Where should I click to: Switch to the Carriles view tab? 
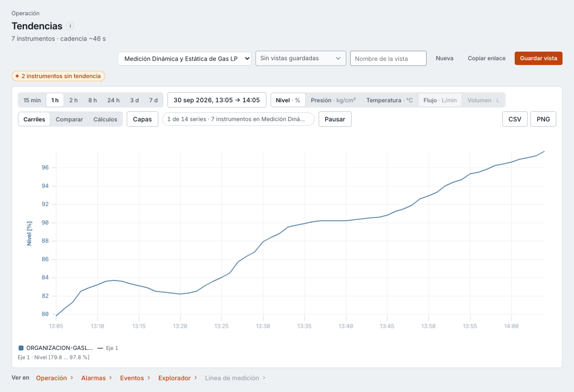(x=34, y=119)
